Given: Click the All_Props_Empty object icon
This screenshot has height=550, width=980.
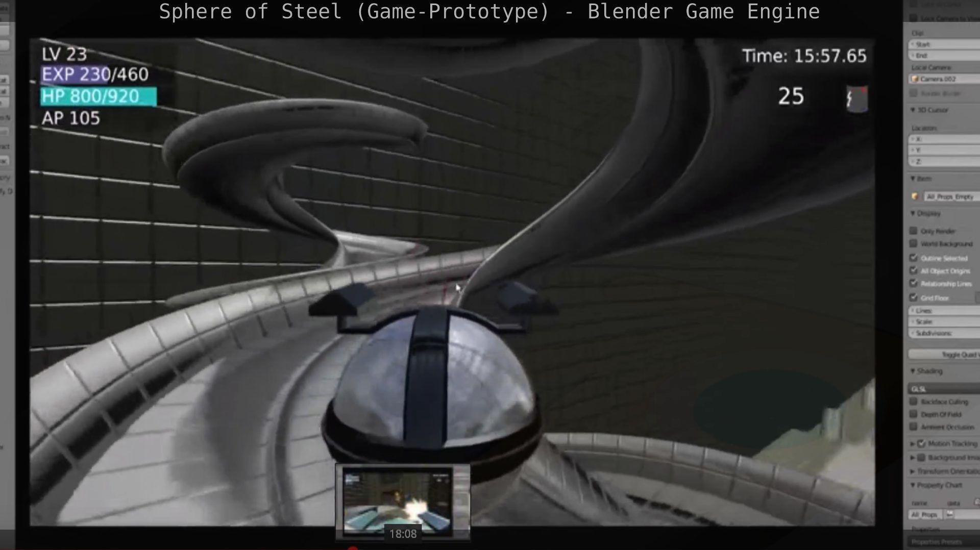Looking at the screenshot, I should pyautogui.click(x=915, y=196).
